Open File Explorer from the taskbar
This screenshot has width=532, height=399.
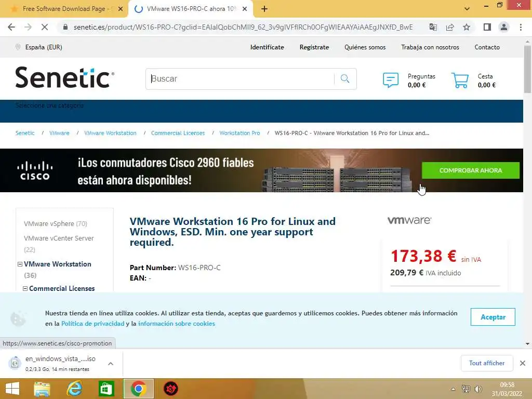tap(42, 389)
